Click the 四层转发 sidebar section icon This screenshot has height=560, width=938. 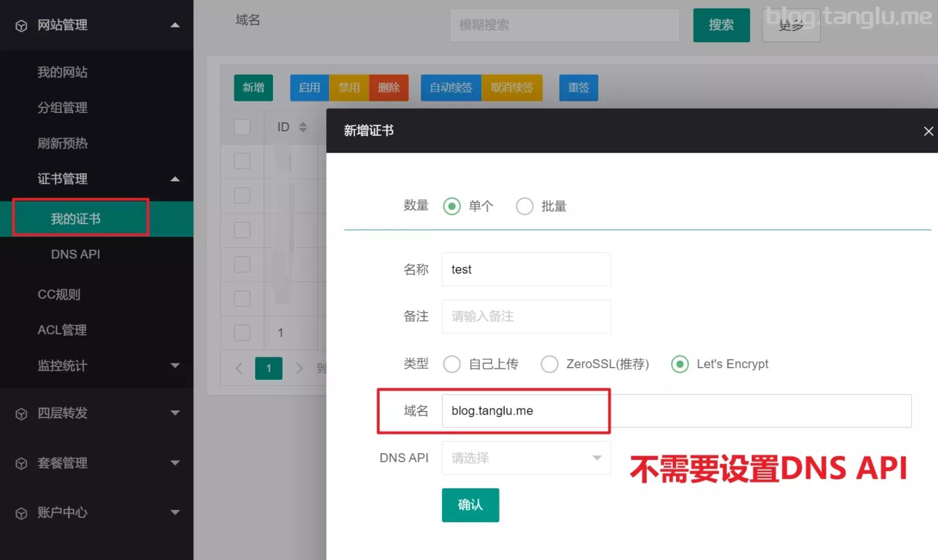(21, 413)
